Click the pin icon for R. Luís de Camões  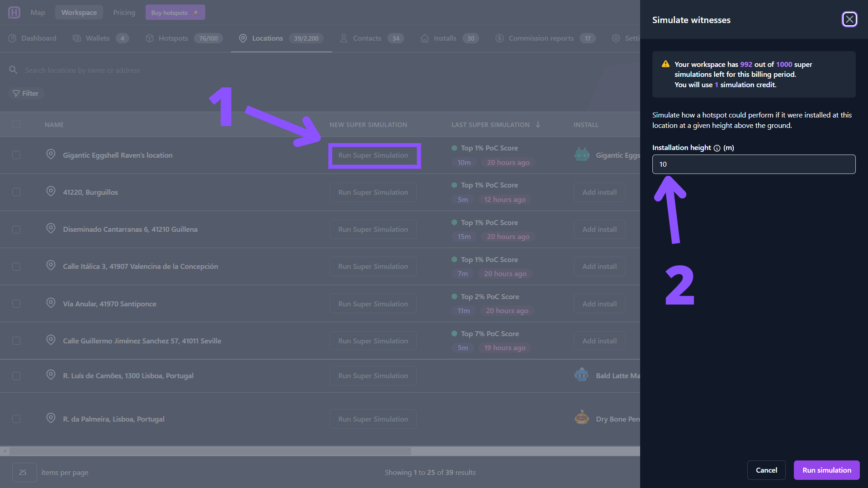coord(51,375)
